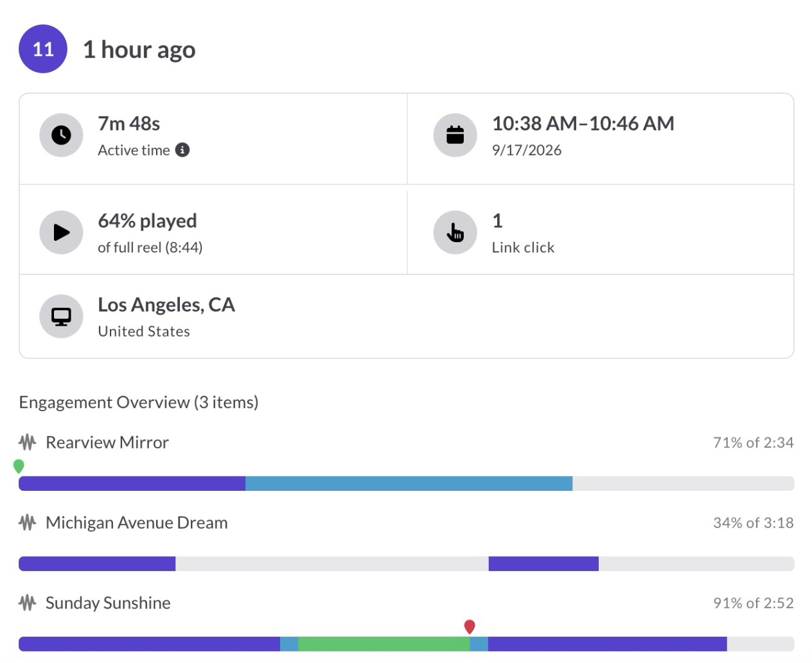Click the '64% played' text

click(x=147, y=221)
